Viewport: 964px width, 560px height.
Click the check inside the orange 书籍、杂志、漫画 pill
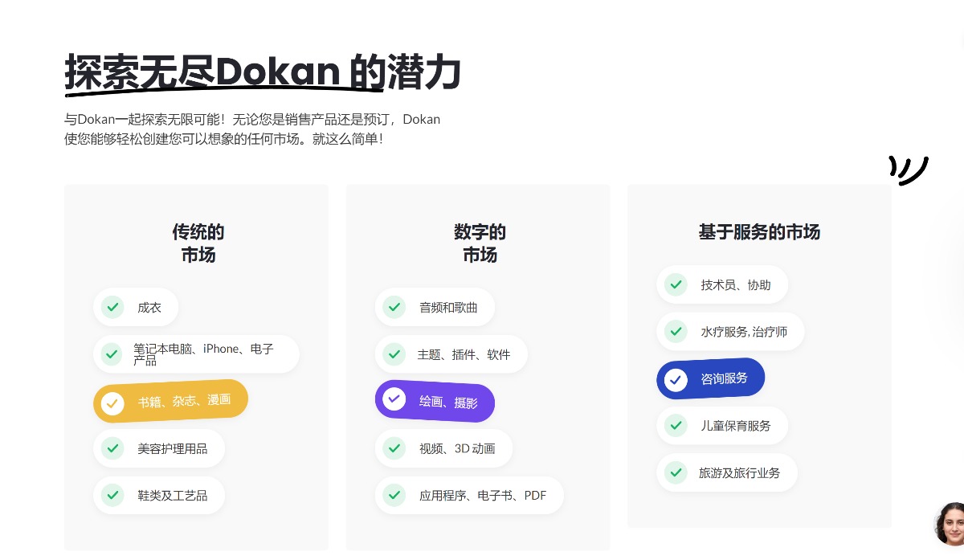click(x=112, y=403)
